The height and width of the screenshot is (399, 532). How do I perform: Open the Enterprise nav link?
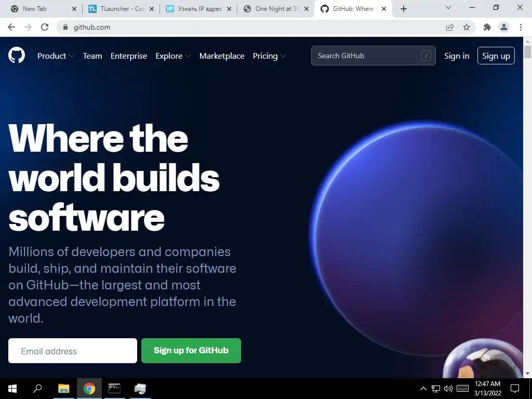(129, 56)
